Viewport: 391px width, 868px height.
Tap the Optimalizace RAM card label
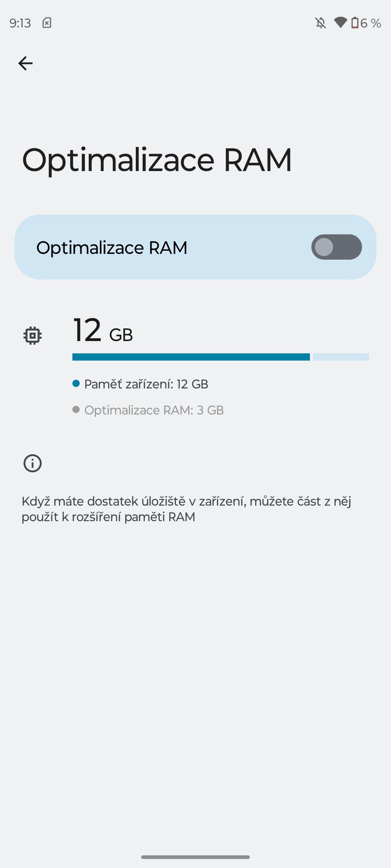(x=112, y=248)
